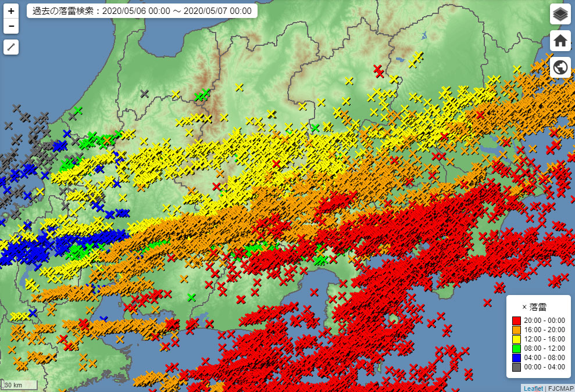Click the globe icon button
The height and width of the screenshot is (392, 575).
(x=560, y=67)
